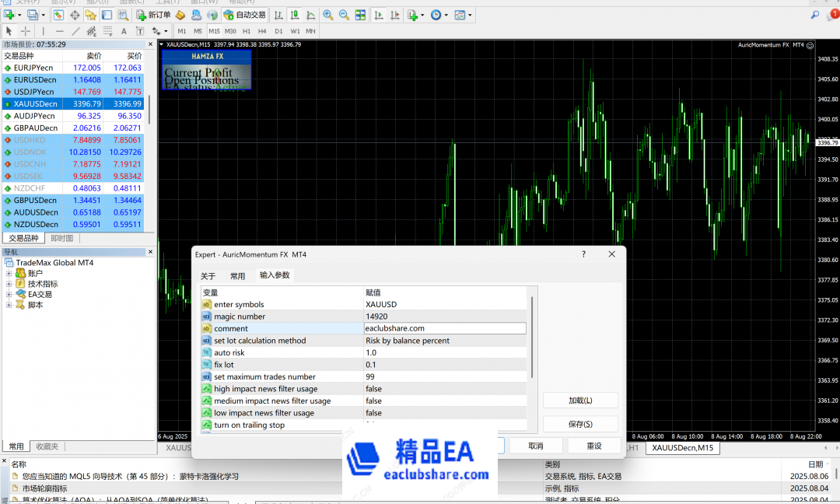Click the 取消 cancel button
This screenshot has width=840, height=504.
[x=536, y=446]
